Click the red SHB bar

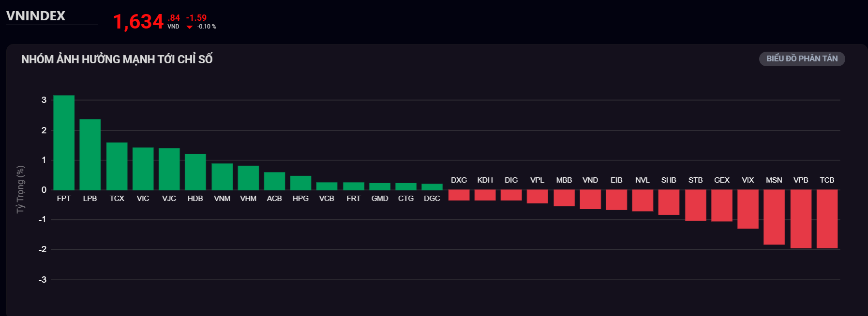click(669, 202)
